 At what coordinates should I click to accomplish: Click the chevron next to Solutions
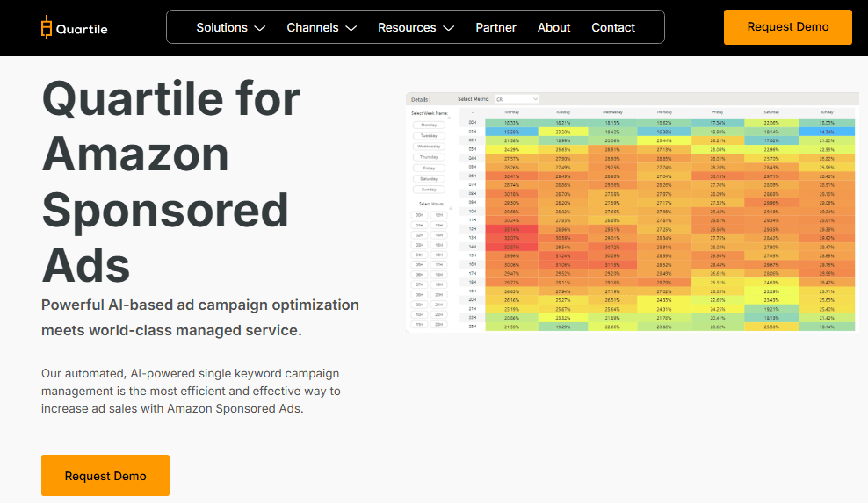tap(259, 28)
